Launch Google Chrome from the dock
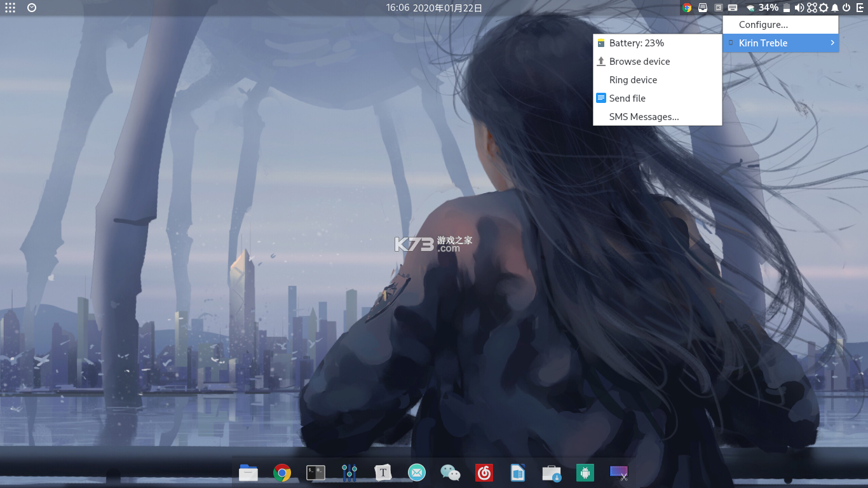868x488 pixels. tap(282, 473)
